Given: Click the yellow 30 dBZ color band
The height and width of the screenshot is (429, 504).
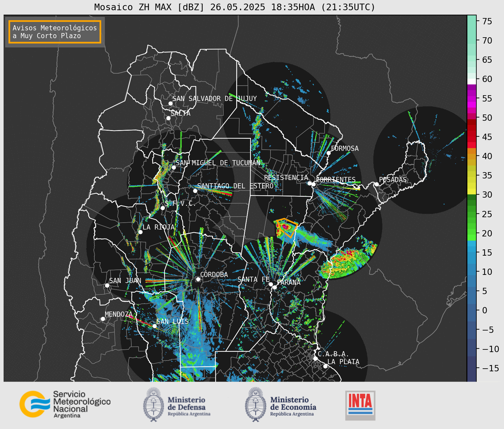Looking at the screenshot, I should pyautogui.click(x=472, y=192).
